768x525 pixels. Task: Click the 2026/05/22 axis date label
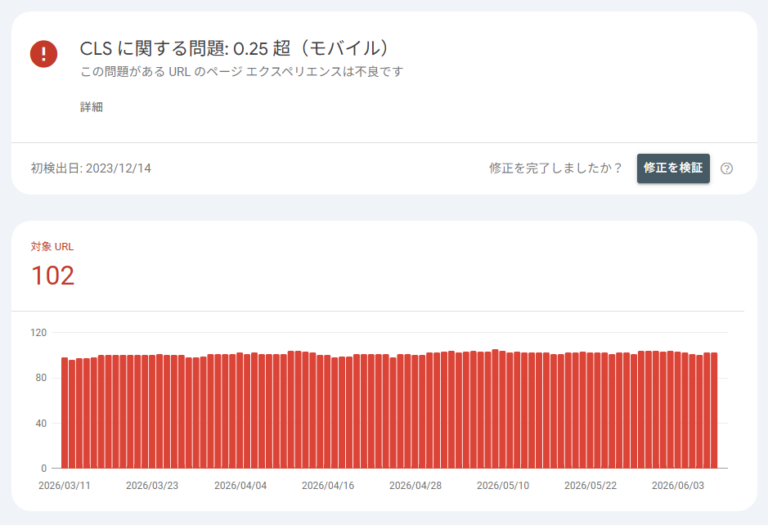coord(590,485)
